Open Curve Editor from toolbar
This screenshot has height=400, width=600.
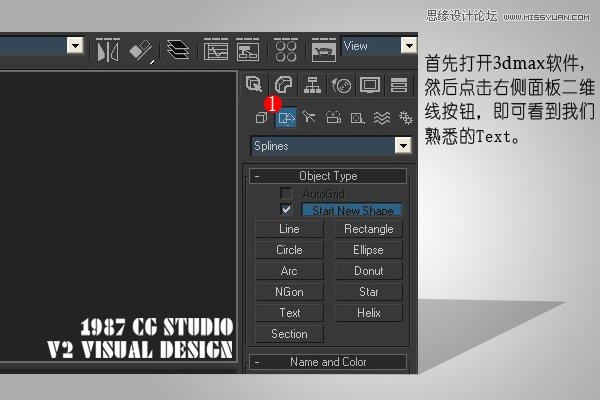pyautogui.click(x=215, y=48)
